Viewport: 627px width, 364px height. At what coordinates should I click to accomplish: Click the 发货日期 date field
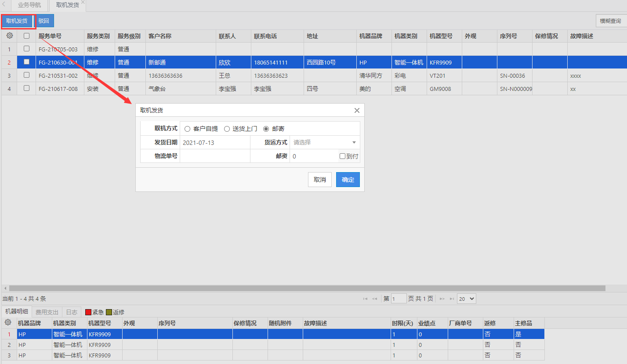coord(215,142)
